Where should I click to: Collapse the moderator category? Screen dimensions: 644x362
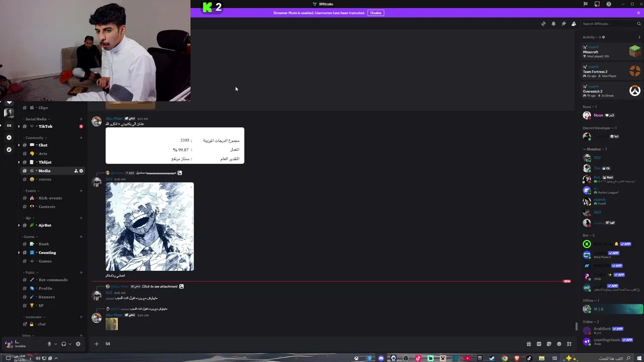[34, 317]
